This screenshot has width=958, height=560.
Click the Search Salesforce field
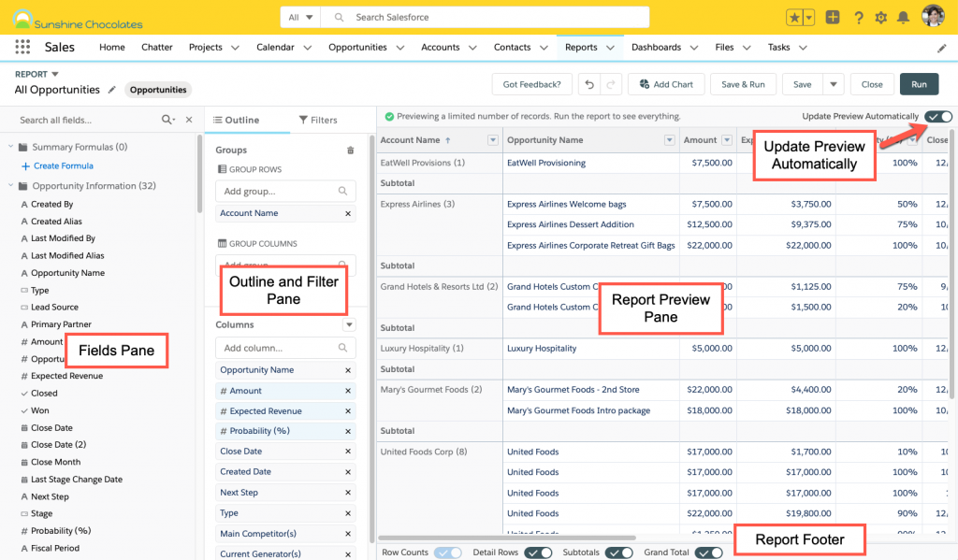[485, 17]
